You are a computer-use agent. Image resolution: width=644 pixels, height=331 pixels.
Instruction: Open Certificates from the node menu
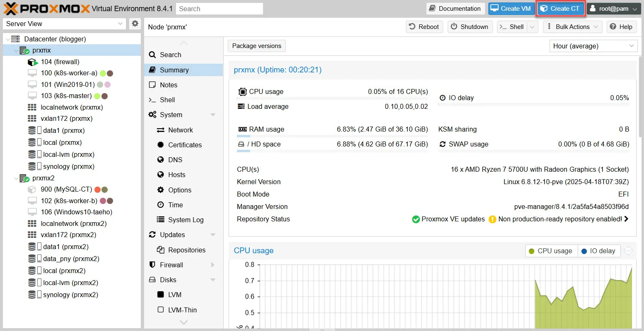tap(185, 145)
